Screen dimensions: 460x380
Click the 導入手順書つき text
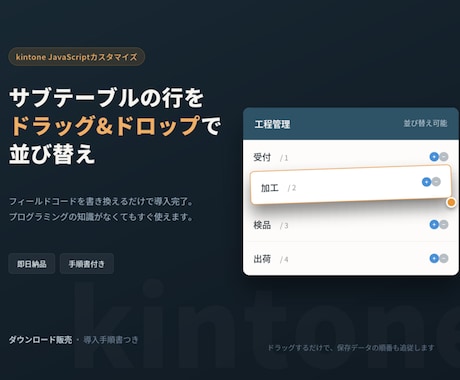pos(111,340)
